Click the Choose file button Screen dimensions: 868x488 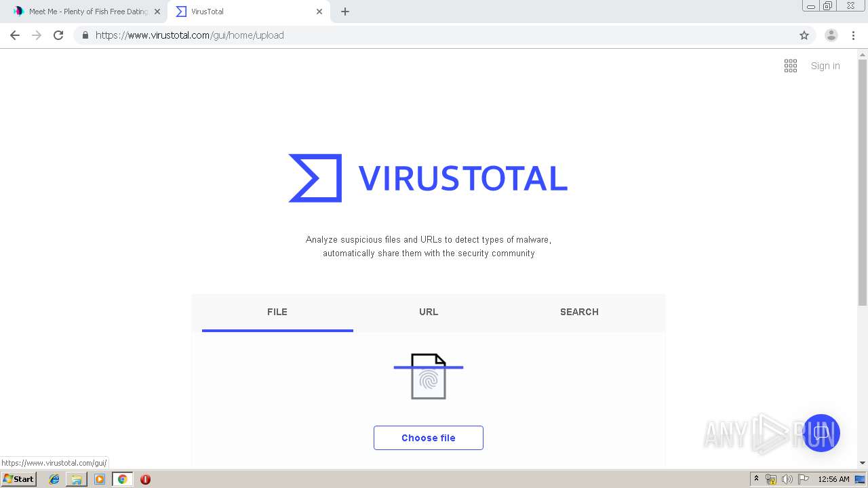(x=429, y=438)
